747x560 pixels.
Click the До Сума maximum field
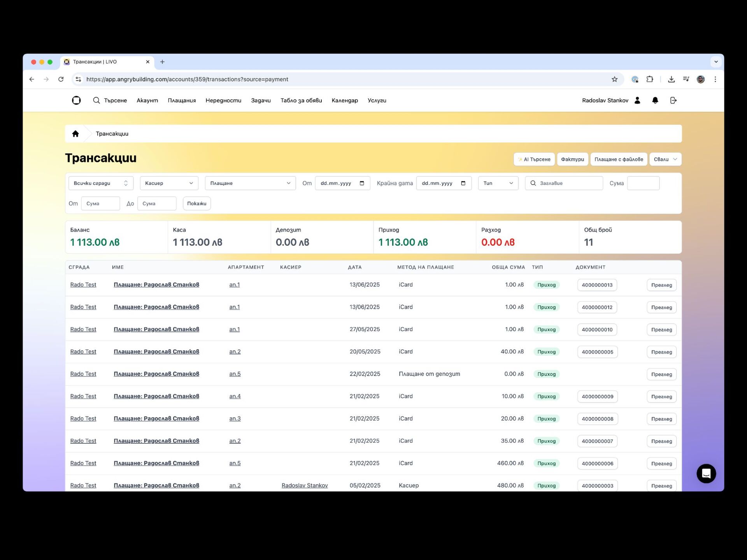pos(157,203)
